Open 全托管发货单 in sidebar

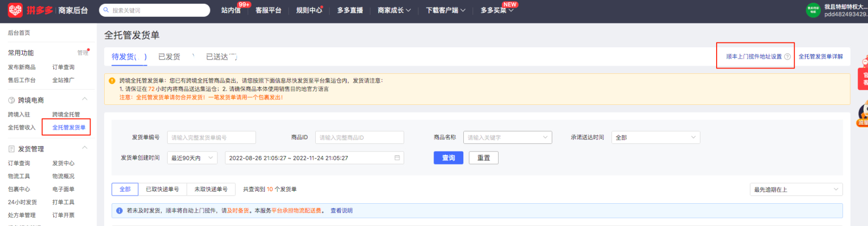coord(69,128)
